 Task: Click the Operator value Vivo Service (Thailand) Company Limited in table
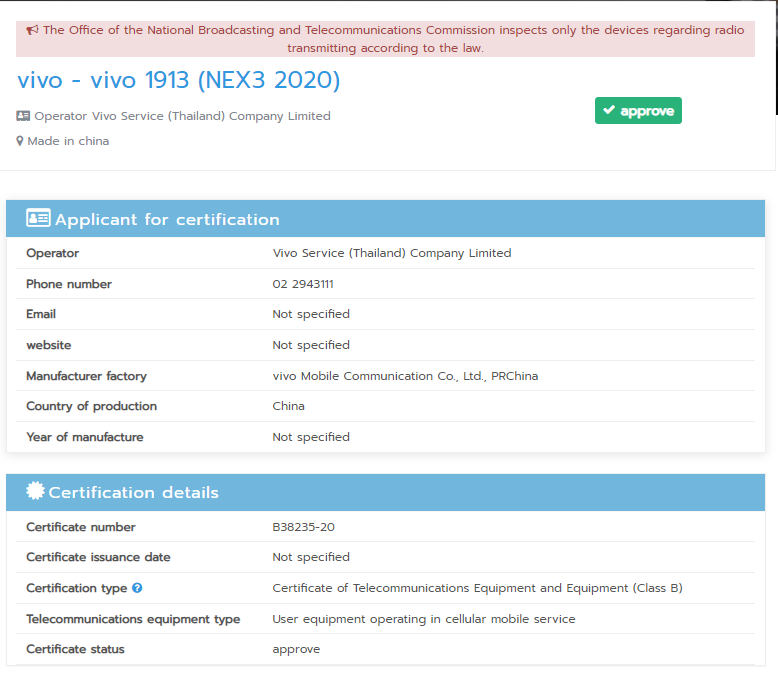tap(392, 253)
